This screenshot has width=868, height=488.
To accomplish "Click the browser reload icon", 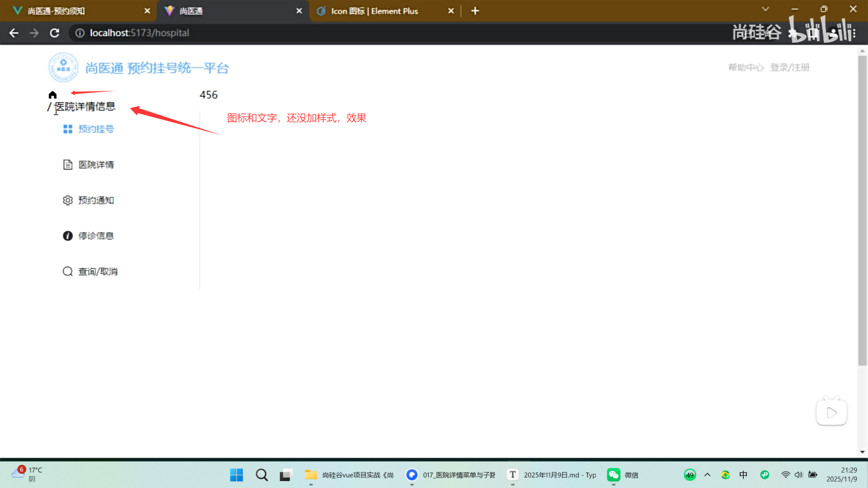I will [x=54, y=33].
